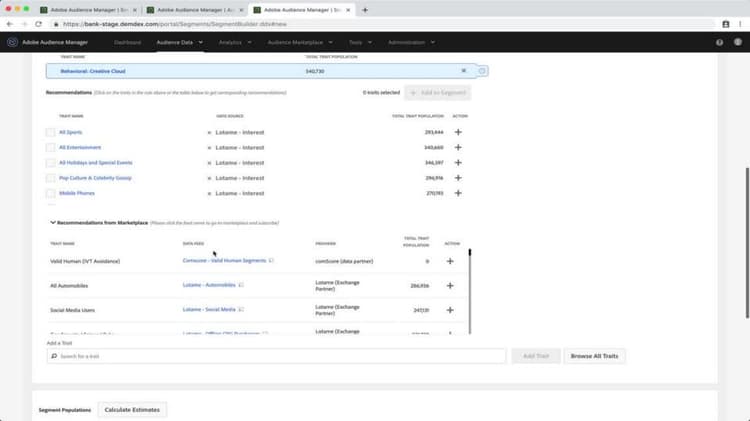Click the 340,730 population value

(315, 71)
